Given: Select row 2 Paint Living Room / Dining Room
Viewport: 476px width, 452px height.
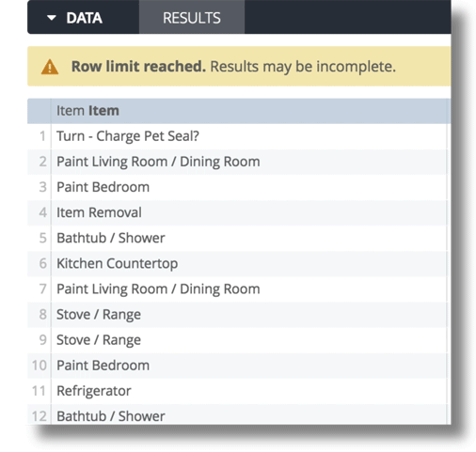Looking at the screenshot, I should pyautogui.click(x=249, y=162).
